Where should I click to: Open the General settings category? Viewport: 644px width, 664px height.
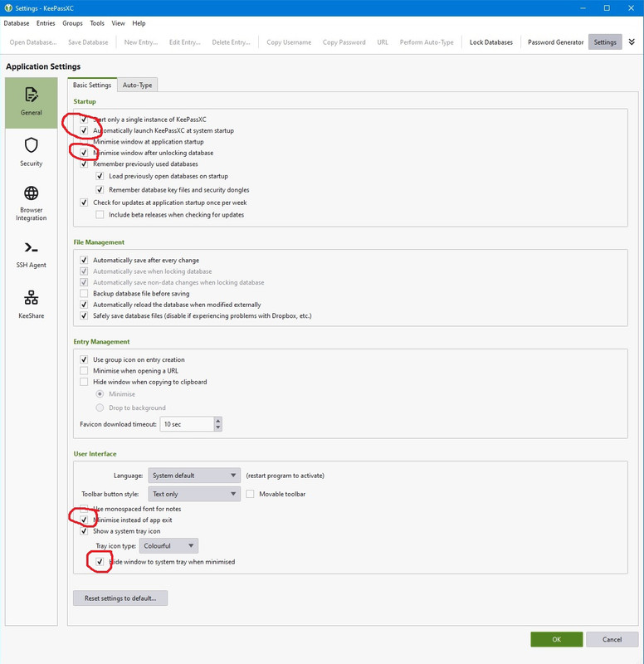[x=32, y=103]
